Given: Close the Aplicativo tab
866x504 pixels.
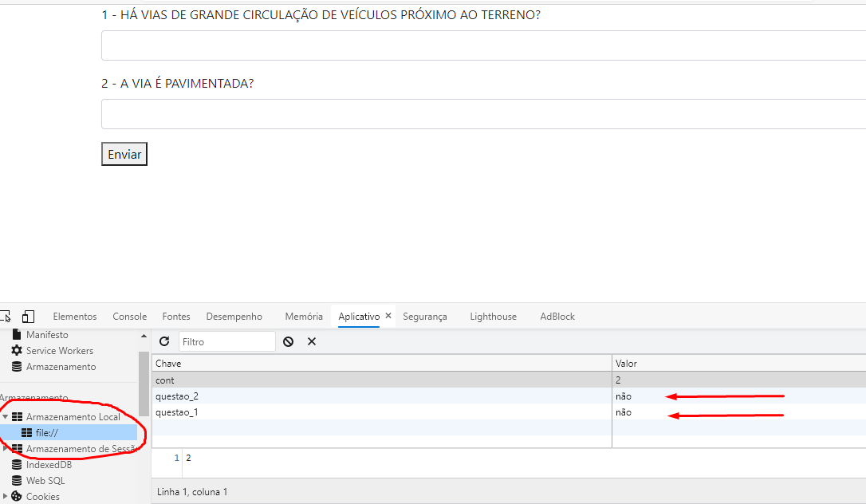Looking at the screenshot, I should pyautogui.click(x=388, y=316).
